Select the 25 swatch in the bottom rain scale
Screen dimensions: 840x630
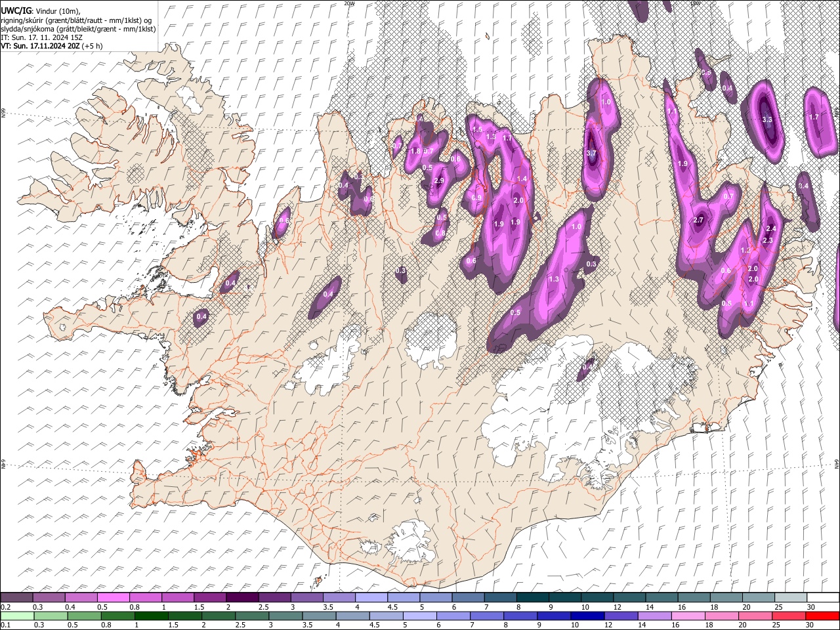pyautogui.click(x=789, y=616)
